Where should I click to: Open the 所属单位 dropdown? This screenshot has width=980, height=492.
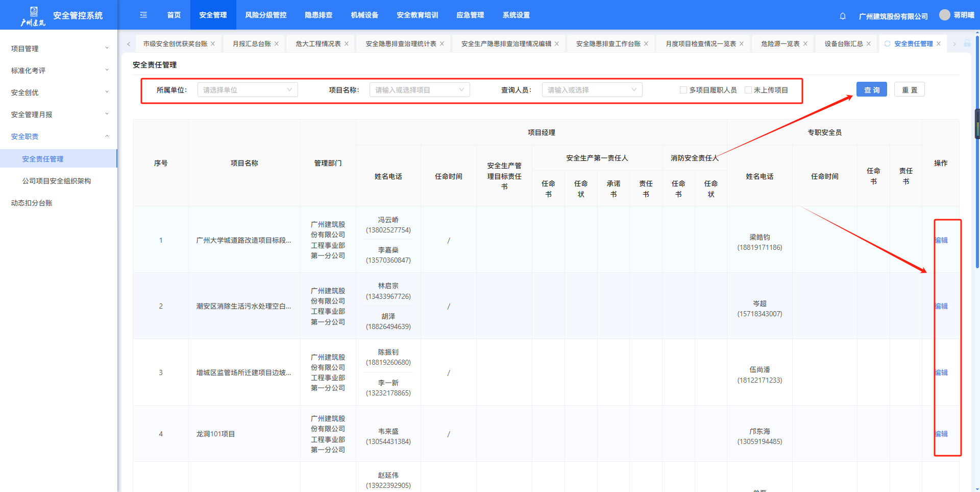(x=248, y=90)
